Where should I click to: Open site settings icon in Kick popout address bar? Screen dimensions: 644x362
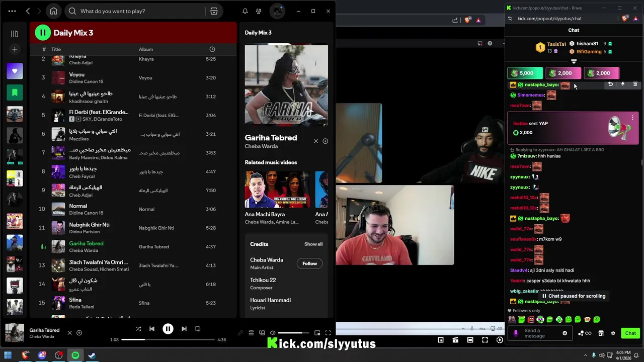pyautogui.click(x=510, y=19)
